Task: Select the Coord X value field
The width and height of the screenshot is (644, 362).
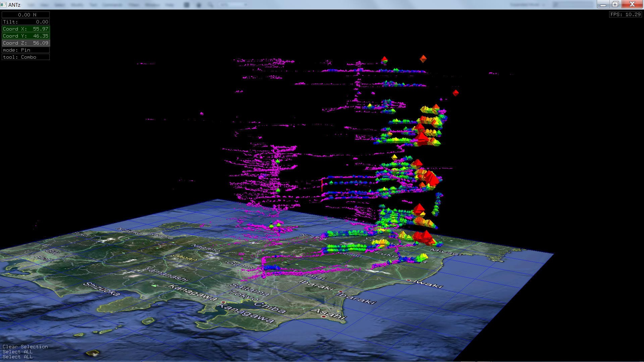Action: (x=25, y=29)
